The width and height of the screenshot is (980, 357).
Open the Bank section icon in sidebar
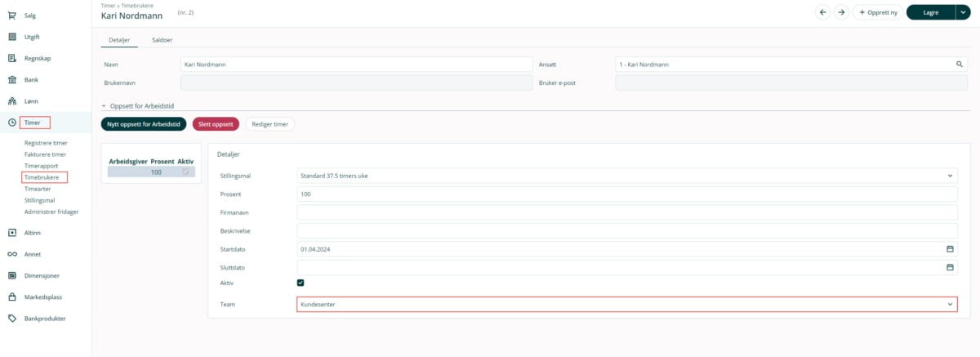point(12,80)
